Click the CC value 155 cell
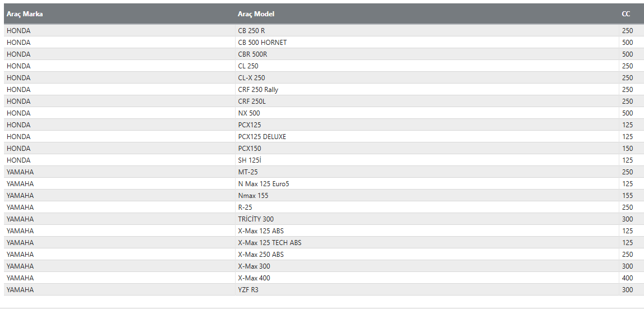Viewport: 644px width, 309px height. [x=627, y=196]
